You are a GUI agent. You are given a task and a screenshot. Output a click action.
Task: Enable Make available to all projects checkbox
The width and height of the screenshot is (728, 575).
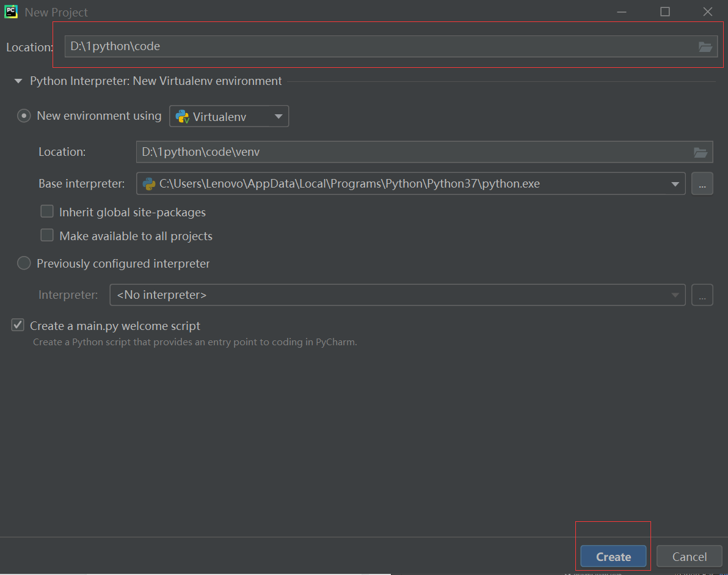point(47,235)
